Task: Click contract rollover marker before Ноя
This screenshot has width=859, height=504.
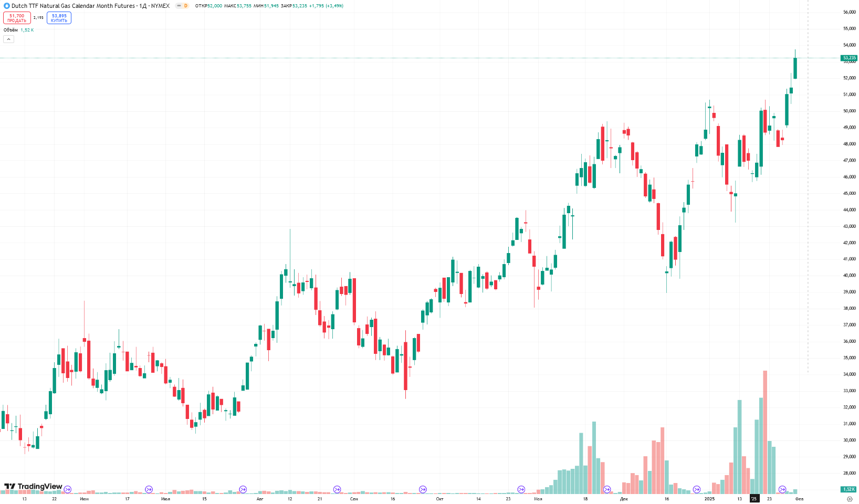Action: coord(521,489)
